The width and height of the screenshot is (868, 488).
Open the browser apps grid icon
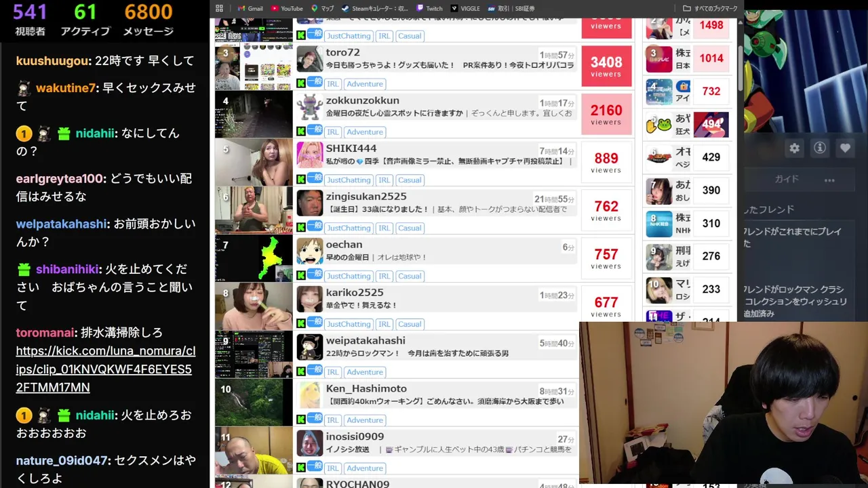pyautogui.click(x=219, y=8)
